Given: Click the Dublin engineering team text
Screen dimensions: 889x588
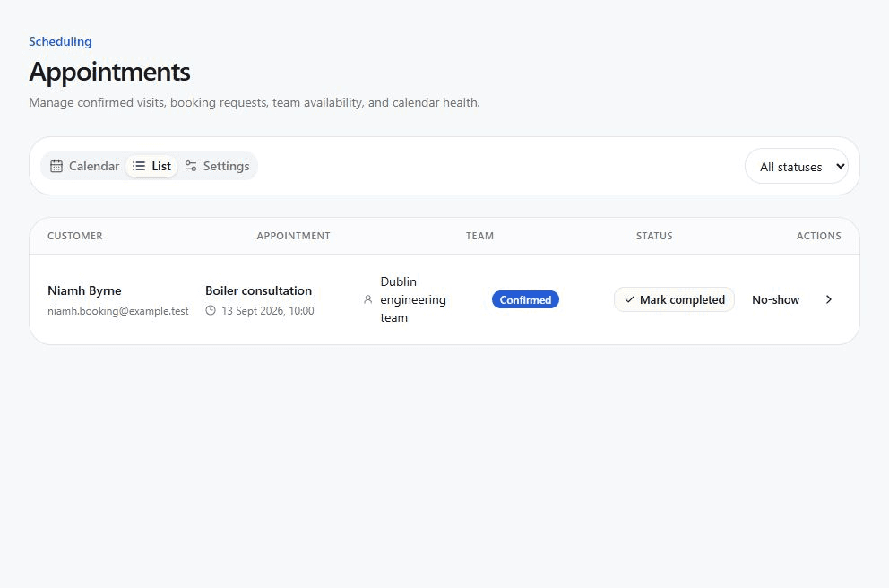Looking at the screenshot, I should tap(413, 299).
